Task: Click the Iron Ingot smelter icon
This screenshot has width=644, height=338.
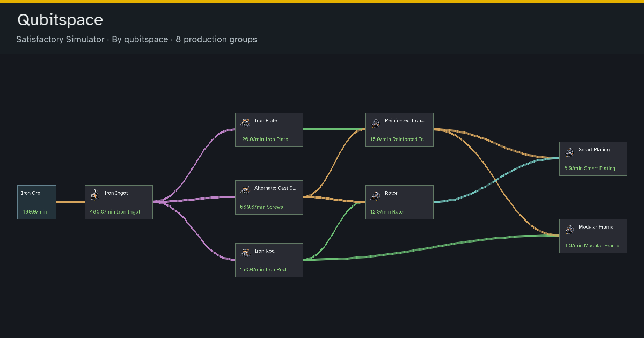Action: [94, 195]
